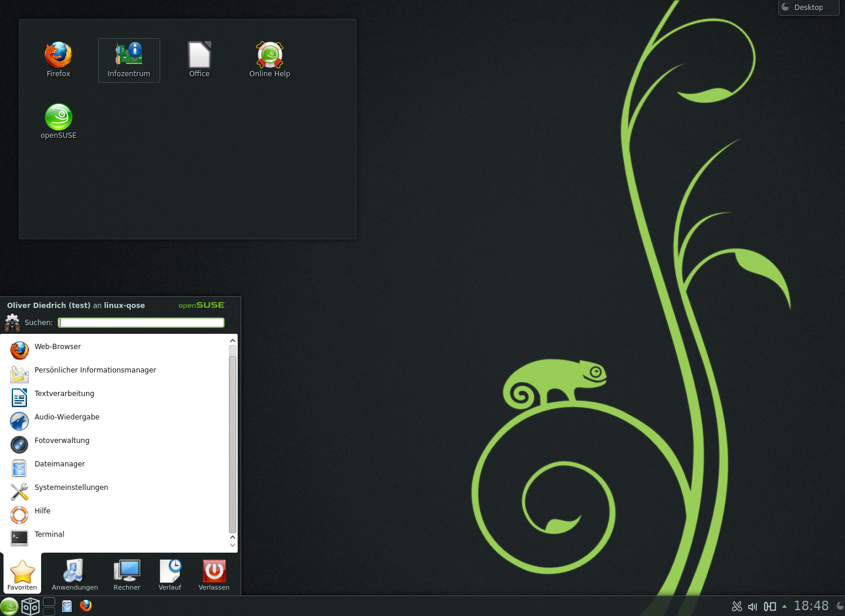Click the binoculars search icon in the menu

click(12, 323)
